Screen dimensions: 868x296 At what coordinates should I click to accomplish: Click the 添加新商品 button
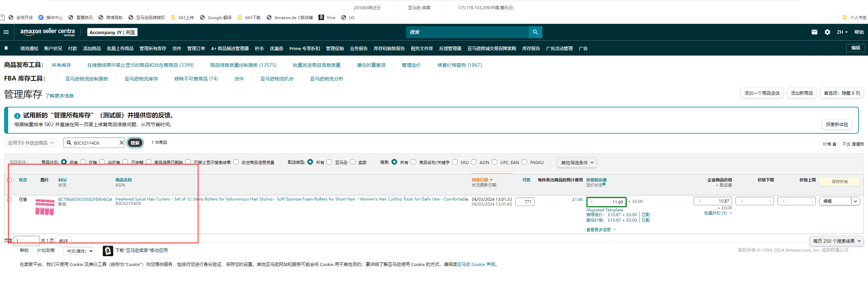[802, 93]
